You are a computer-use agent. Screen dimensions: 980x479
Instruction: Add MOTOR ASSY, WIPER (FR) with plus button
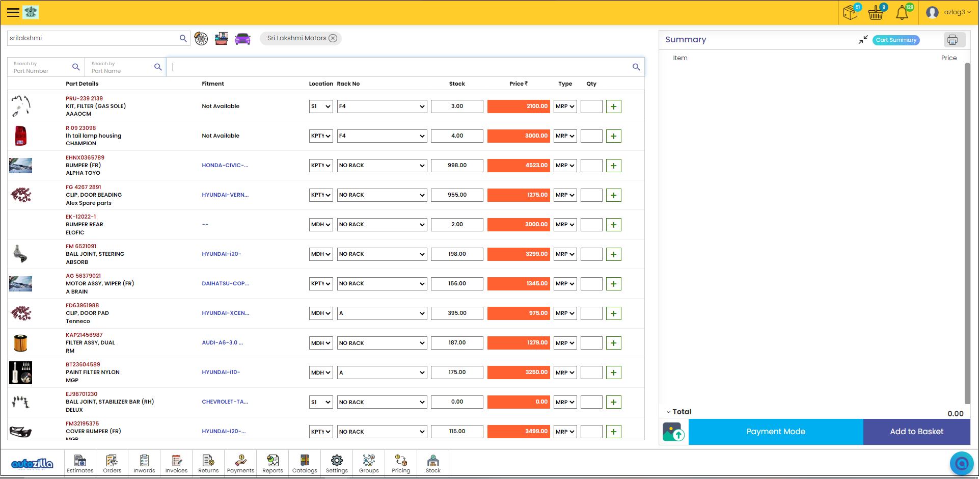[x=614, y=284]
